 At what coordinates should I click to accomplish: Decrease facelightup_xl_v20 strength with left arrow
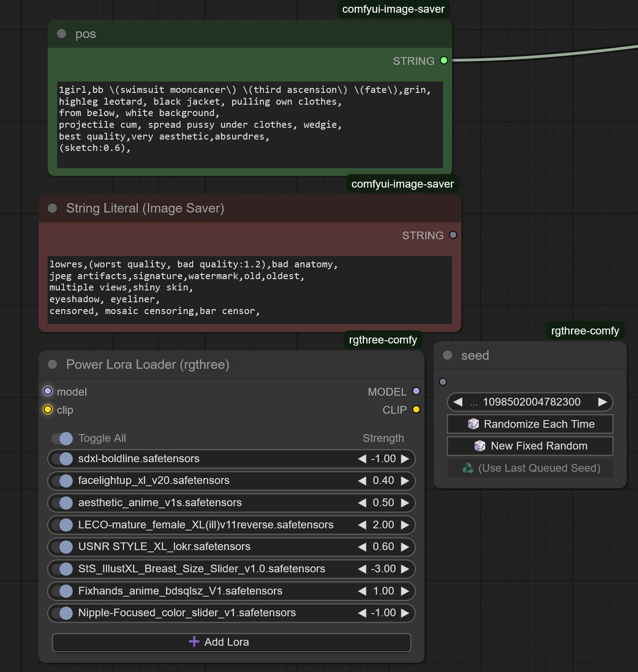point(362,481)
